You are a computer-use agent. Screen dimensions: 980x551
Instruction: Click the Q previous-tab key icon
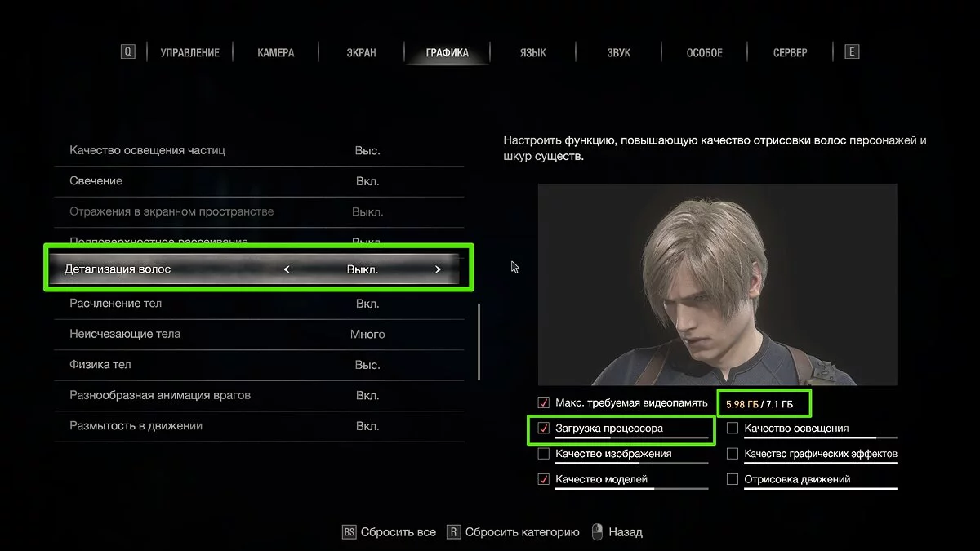click(x=127, y=52)
